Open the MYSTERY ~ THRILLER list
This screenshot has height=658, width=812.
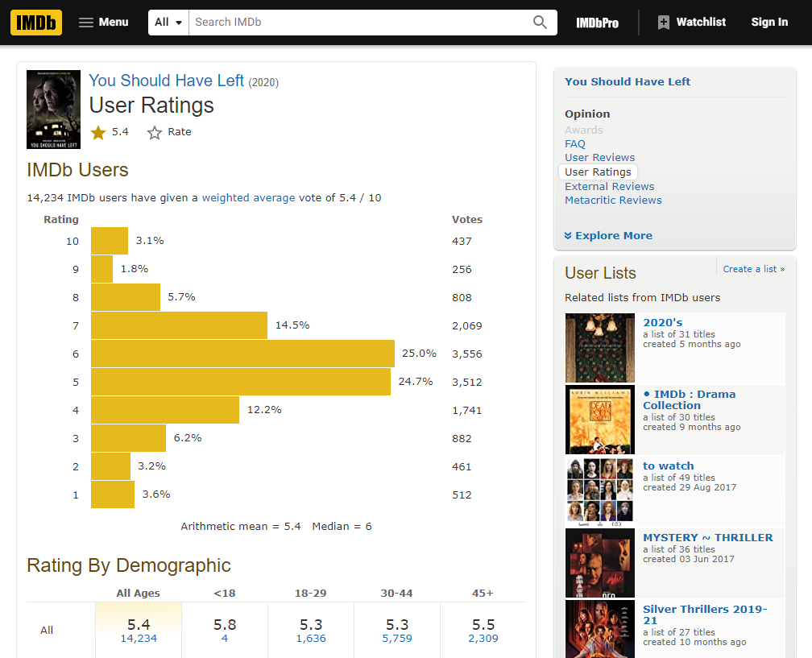[x=707, y=537]
